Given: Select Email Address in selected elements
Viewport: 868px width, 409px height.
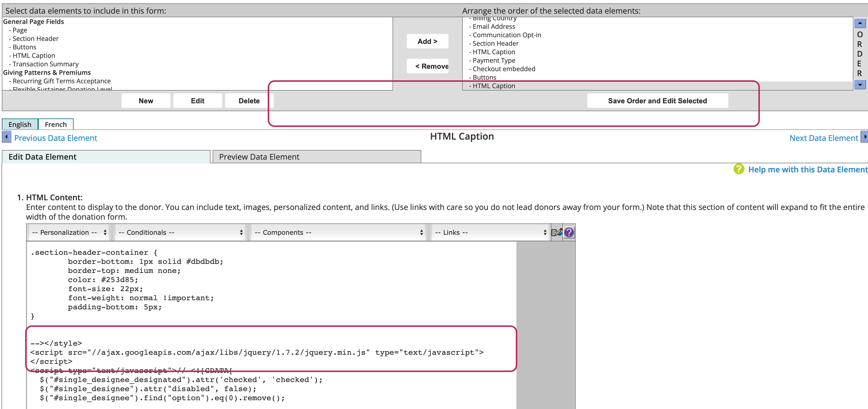Looking at the screenshot, I should [x=494, y=26].
